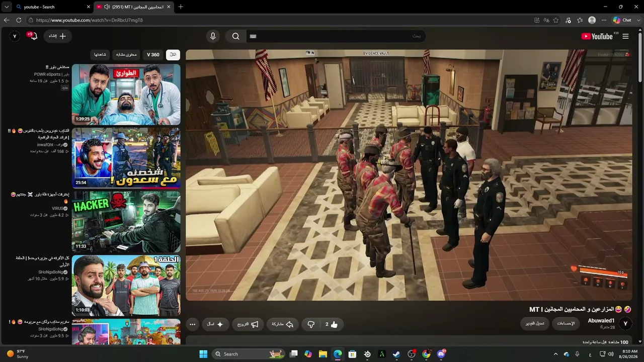The image size is (644, 362).
Task: Open the YouTube guide hamburger menu
Action: click(625, 36)
